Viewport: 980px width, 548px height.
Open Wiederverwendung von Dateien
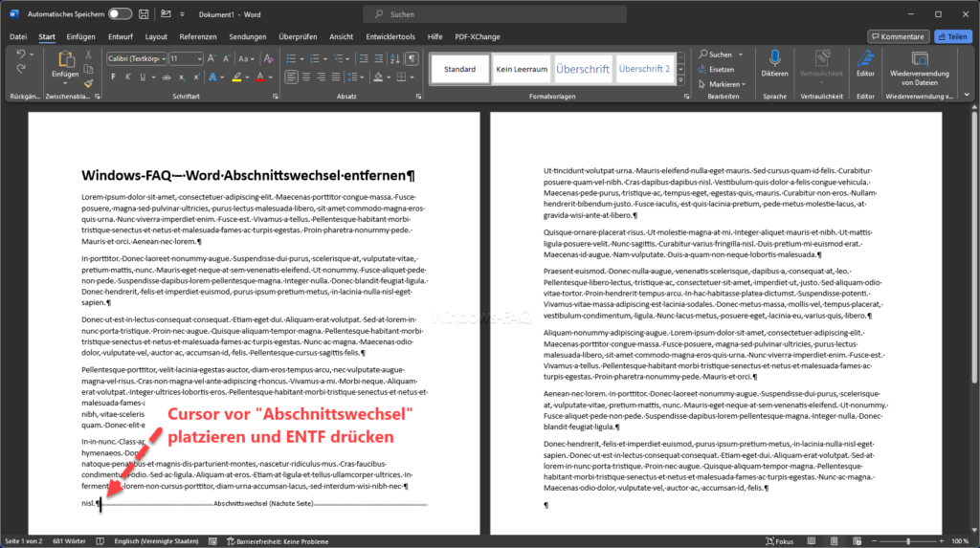click(x=920, y=68)
